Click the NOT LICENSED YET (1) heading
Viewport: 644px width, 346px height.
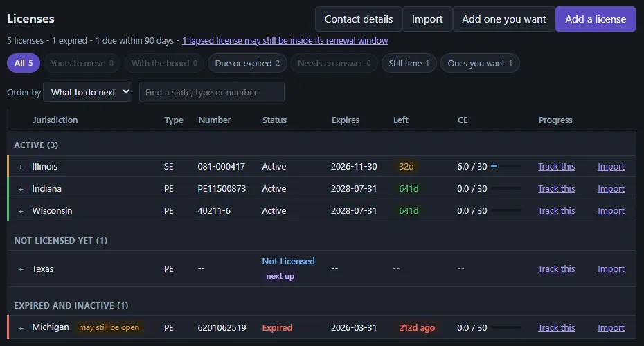[x=61, y=241]
